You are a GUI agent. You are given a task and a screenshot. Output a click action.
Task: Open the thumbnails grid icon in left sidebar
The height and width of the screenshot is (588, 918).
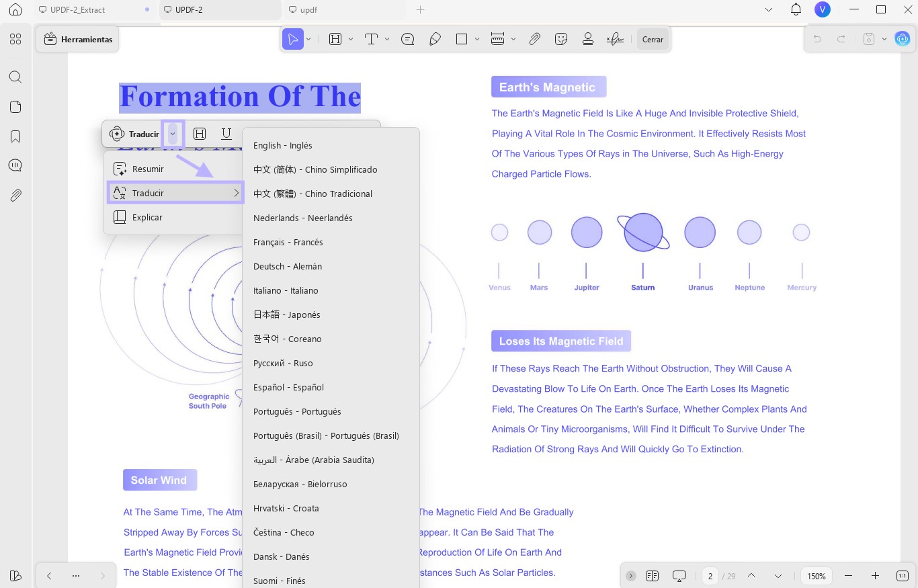pos(15,39)
